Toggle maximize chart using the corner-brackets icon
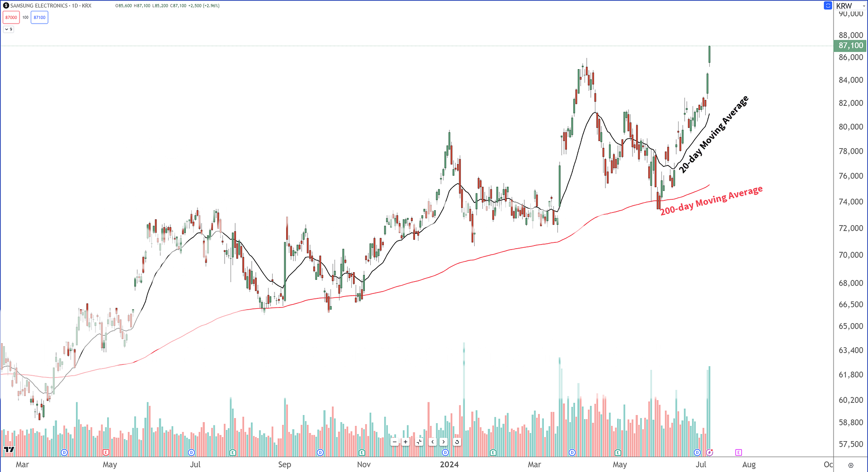Screen dimensions: 868x472 (x=419, y=442)
